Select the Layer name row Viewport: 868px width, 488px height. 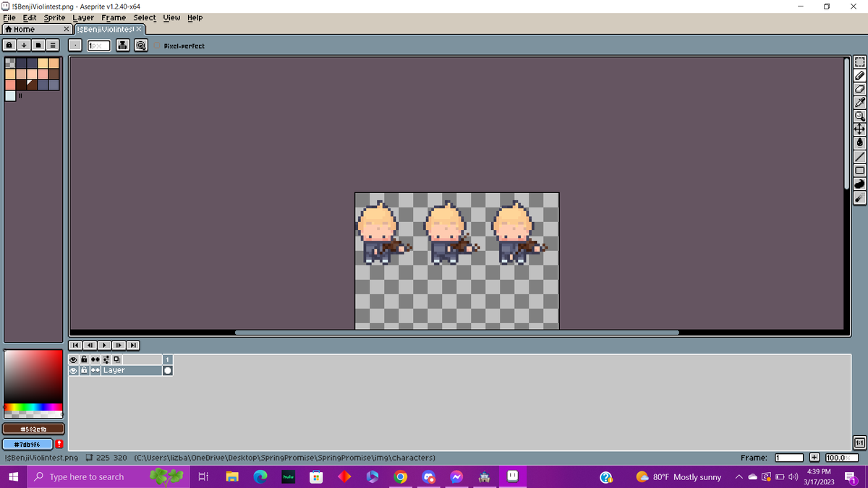(x=132, y=370)
